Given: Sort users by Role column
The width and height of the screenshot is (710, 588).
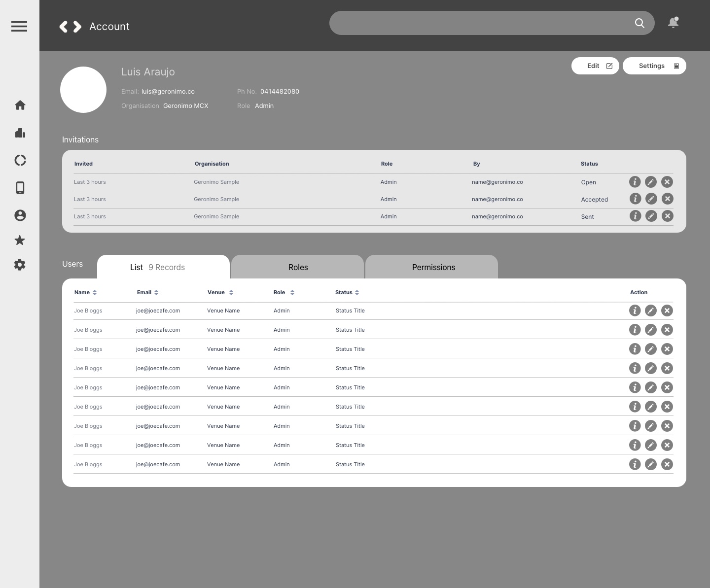Looking at the screenshot, I should point(292,292).
